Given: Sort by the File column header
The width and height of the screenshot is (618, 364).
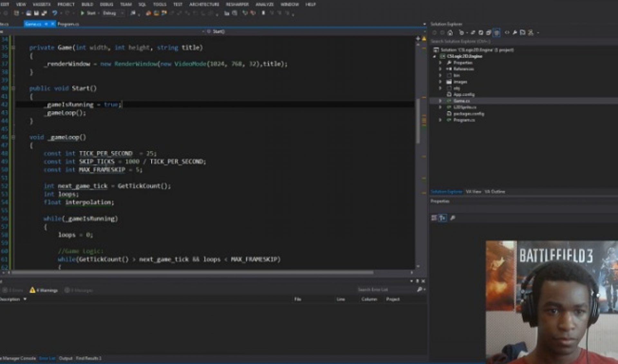Looking at the screenshot, I should click(298, 299).
